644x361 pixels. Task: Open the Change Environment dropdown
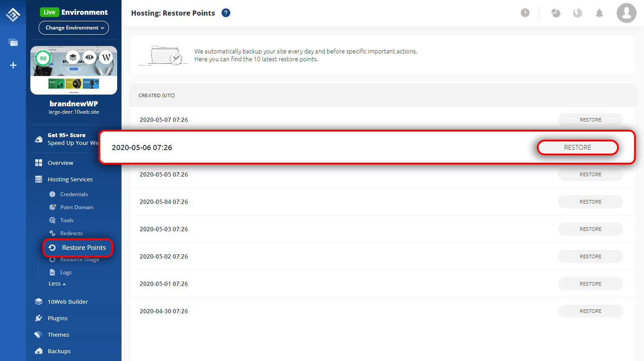(74, 28)
